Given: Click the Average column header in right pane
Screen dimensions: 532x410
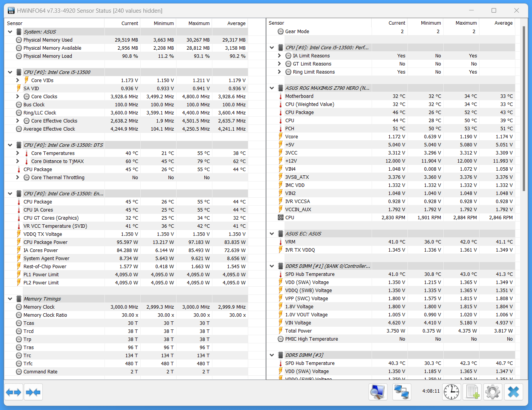Looking at the screenshot, I should tap(503, 23).
